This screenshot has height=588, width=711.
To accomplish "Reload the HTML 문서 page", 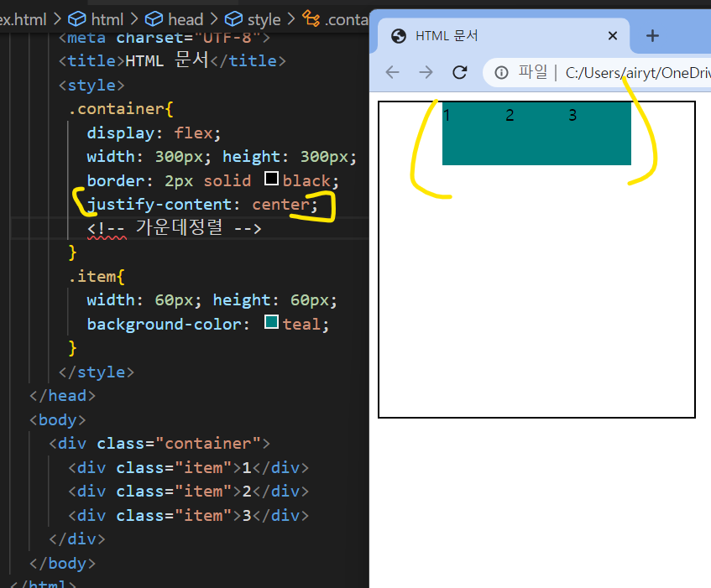I will tap(460, 72).
